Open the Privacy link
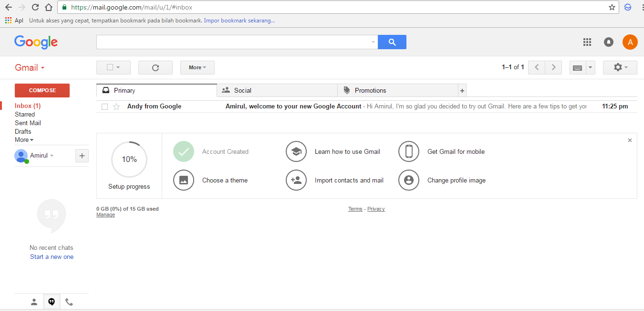This screenshot has height=311, width=644. (x=376, y=209)
